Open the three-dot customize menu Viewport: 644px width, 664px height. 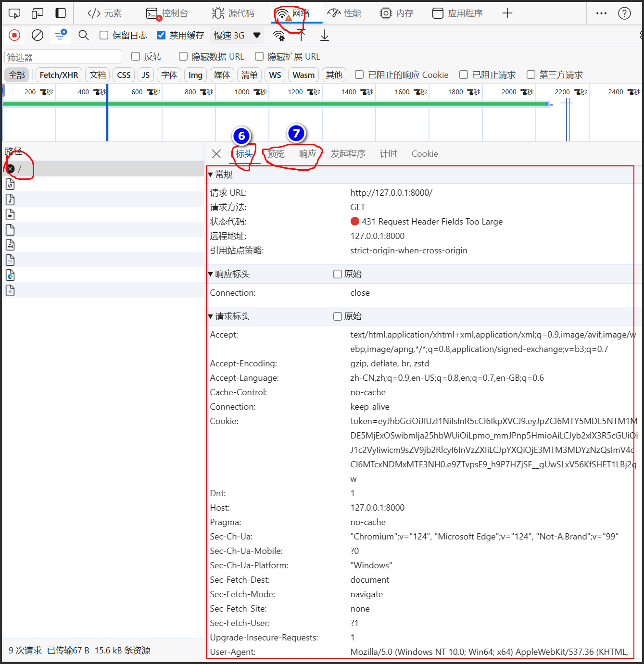click(x=601, y=13)
